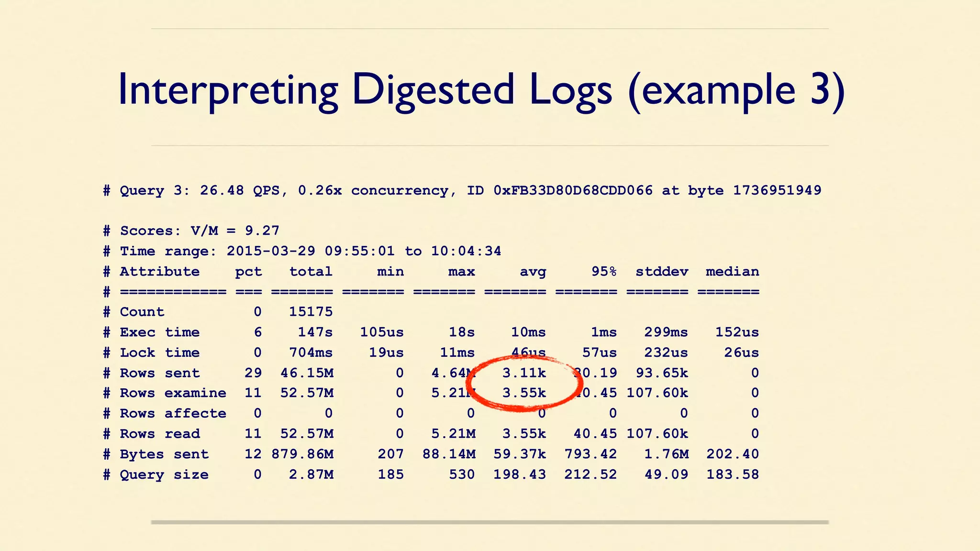Click the 'Exec time' row label
The width and height of the screenshot is (980, 551).
pyautogui.click(x=159, y=332)
